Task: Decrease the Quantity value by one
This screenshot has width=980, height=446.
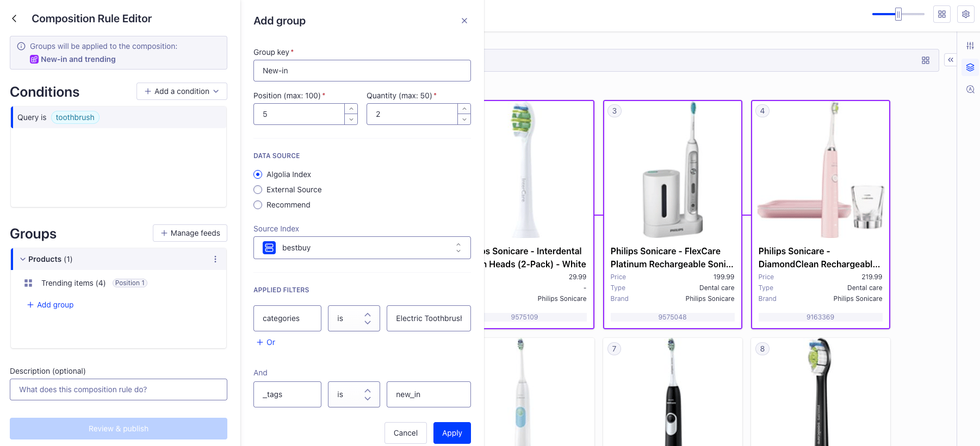Action: pyautogui.click(x=464, y=120)
